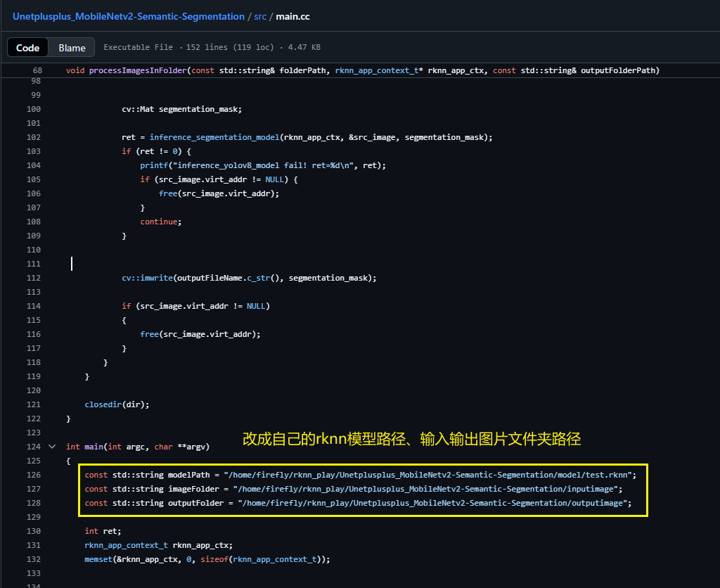The width and height of the screenshot is (720, 588).
Task: Click outputFolder variable on line 128
Action: point(195,503)
